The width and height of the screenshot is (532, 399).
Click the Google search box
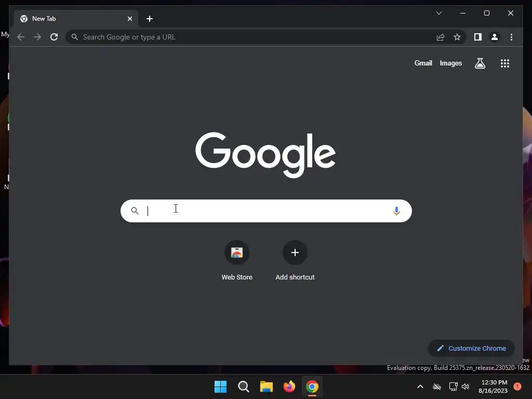pos(266,211)
